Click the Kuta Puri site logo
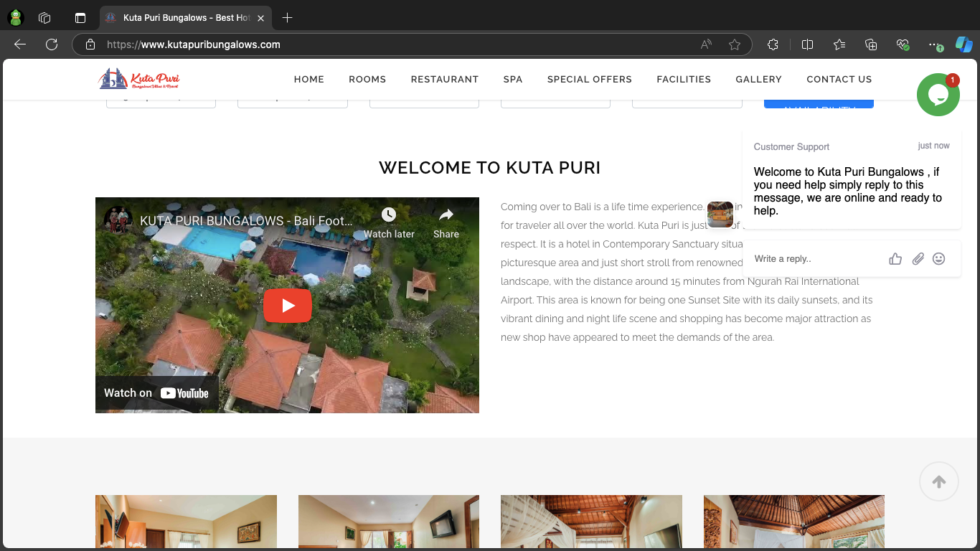 [x=139, y=79]
